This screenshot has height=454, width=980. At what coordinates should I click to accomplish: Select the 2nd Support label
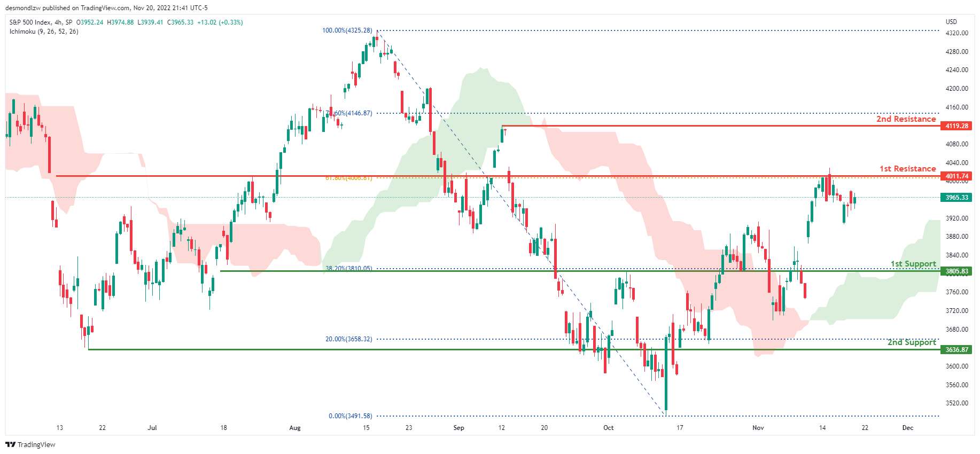912,342
